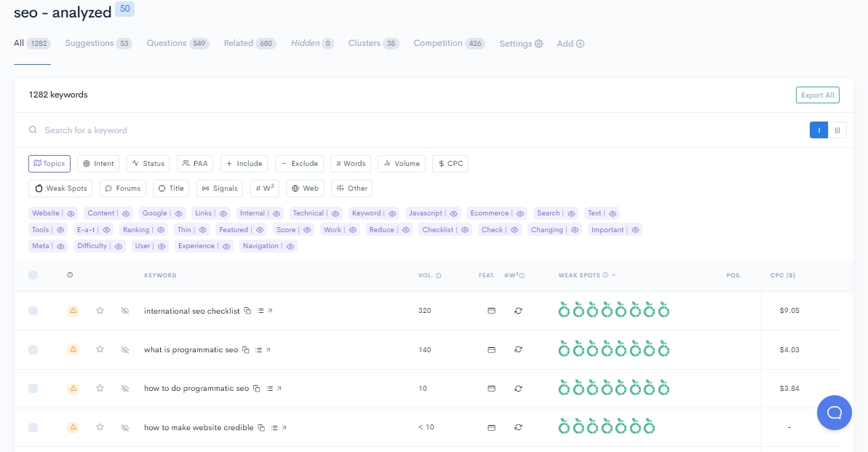This screenshot has width=868, height=452.
Task: Tick checkbox for 'how to do programmatic seo'
Action: click(x=33, y=388)
